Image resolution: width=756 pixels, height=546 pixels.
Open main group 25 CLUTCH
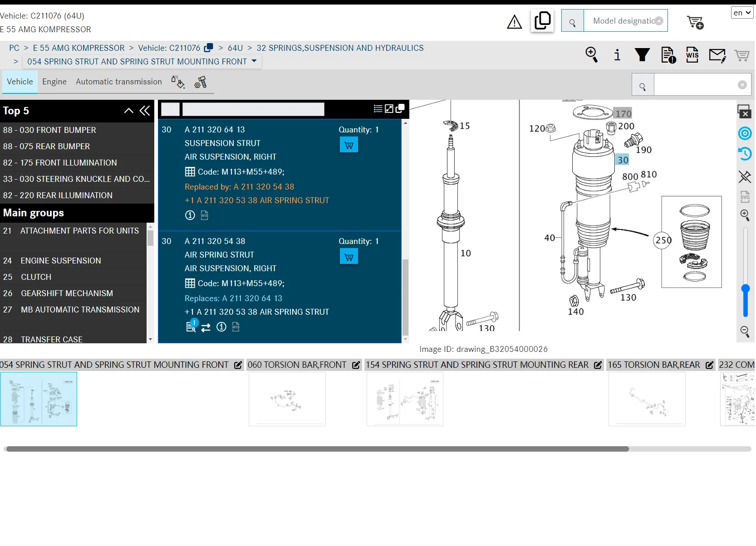tap(74, 277)
